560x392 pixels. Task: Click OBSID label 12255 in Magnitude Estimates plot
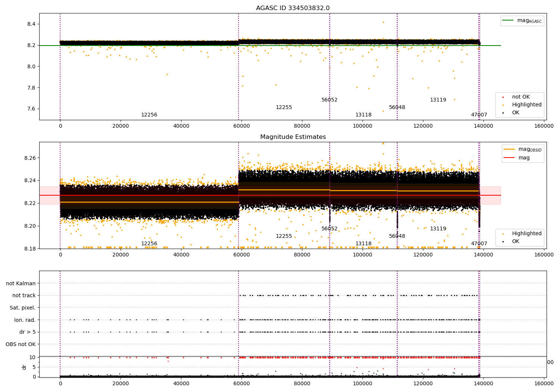[284, 236]
